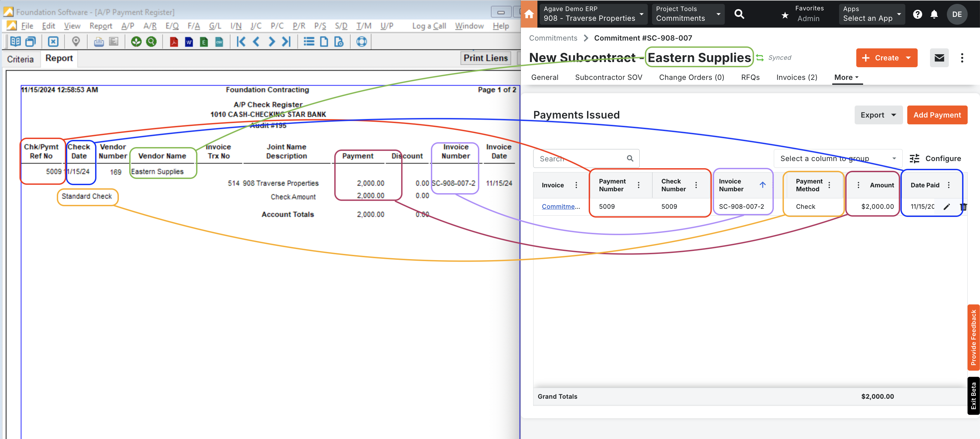Screen dimensions: 980x439
Task: Go to Commitments breadcrumb
Action: 553,38
